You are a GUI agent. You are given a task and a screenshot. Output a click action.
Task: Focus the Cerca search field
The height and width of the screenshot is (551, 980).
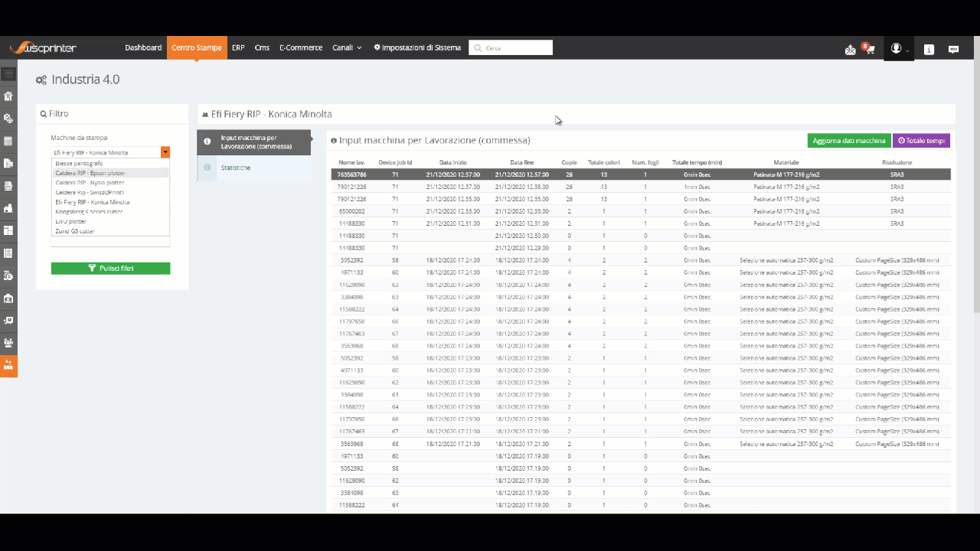click(x=511, y=47)
